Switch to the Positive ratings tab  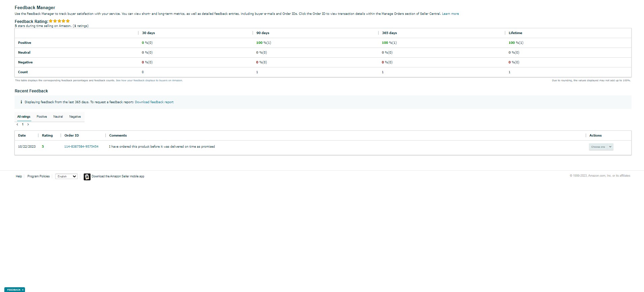coord(42,117)
